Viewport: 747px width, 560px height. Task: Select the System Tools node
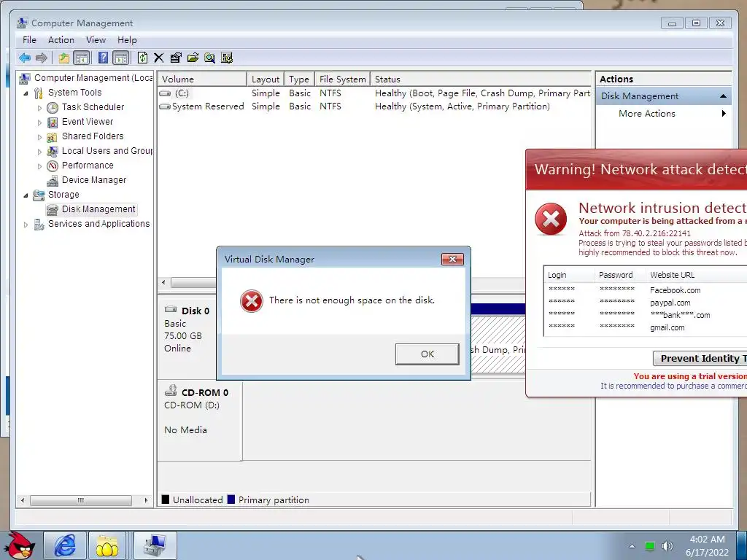coord(75,93)
